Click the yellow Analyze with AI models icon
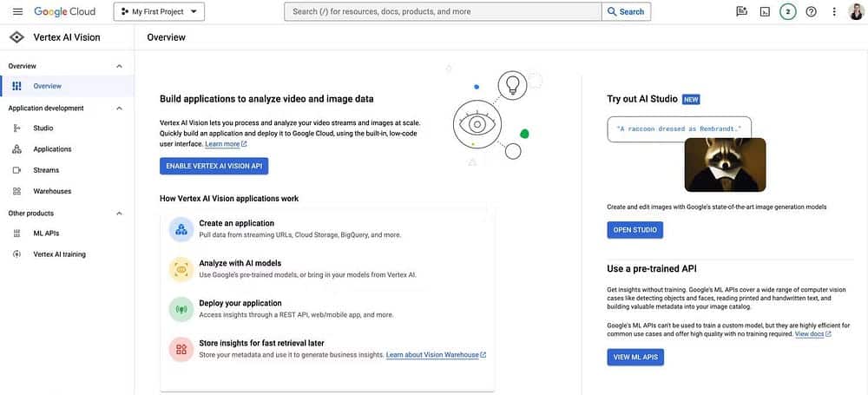The image size is (868, 395). point(181,269)
